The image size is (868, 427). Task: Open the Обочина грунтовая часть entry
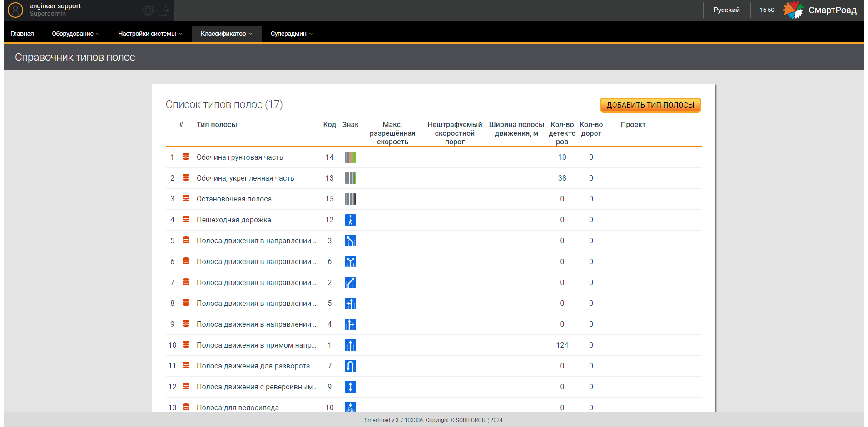[x=240, y=157]
